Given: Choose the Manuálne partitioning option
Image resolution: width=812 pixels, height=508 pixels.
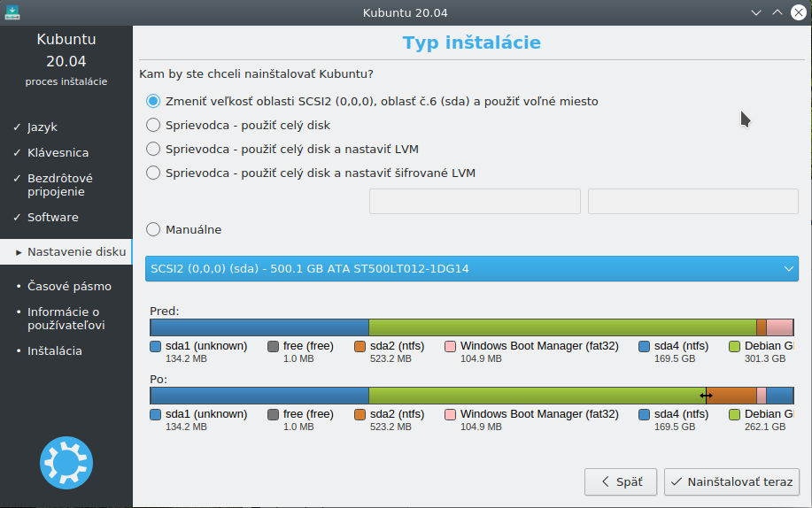Looking at the screenshot, I should [184, 229].
